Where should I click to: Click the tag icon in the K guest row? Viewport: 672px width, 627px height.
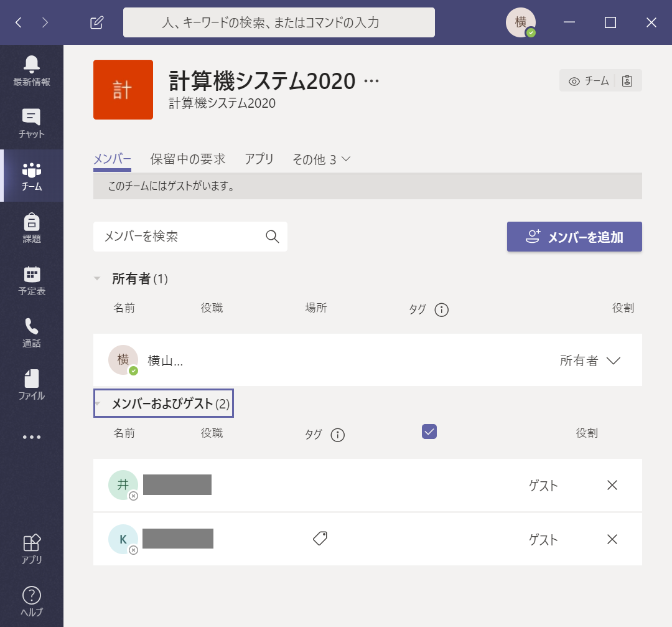[x=320, y=538]
